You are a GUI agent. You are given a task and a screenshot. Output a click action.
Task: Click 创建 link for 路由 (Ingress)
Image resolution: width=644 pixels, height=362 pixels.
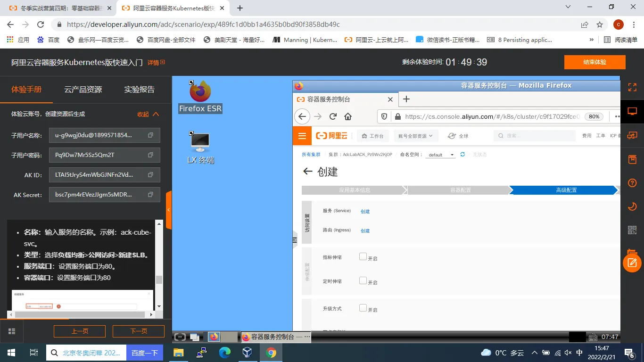365,230
